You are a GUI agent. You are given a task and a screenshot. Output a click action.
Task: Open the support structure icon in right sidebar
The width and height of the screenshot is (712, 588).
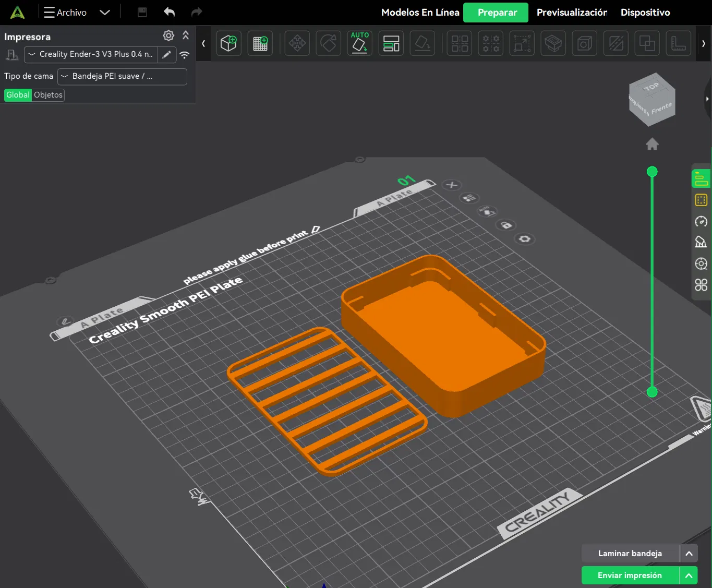(701, 242)
